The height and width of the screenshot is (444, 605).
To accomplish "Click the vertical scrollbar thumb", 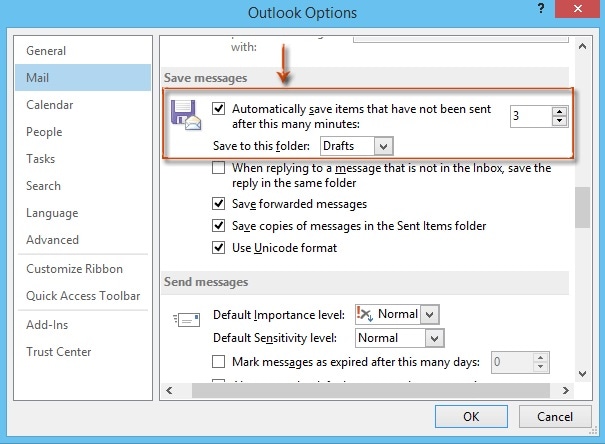I will click(581, 209).
